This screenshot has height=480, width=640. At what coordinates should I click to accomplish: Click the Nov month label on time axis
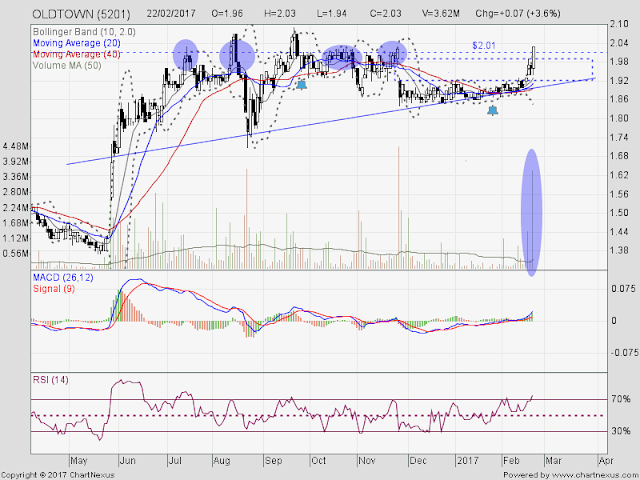click(x=367, y=461)
